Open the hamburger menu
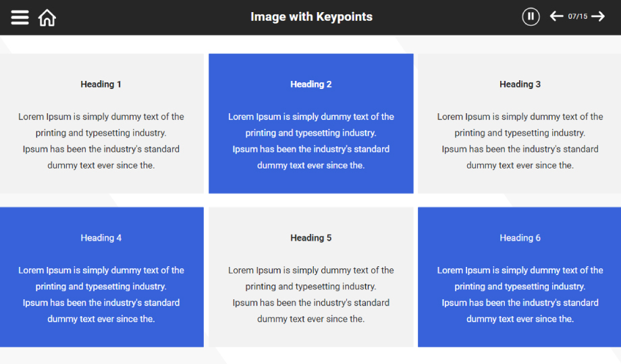 point(20,18)
